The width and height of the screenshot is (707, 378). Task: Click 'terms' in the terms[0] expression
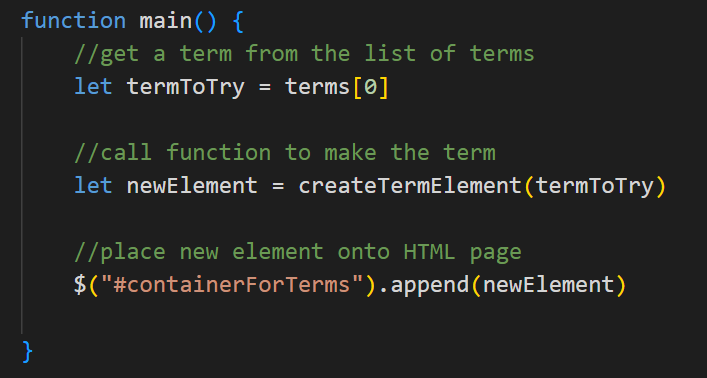click(317, 87)
